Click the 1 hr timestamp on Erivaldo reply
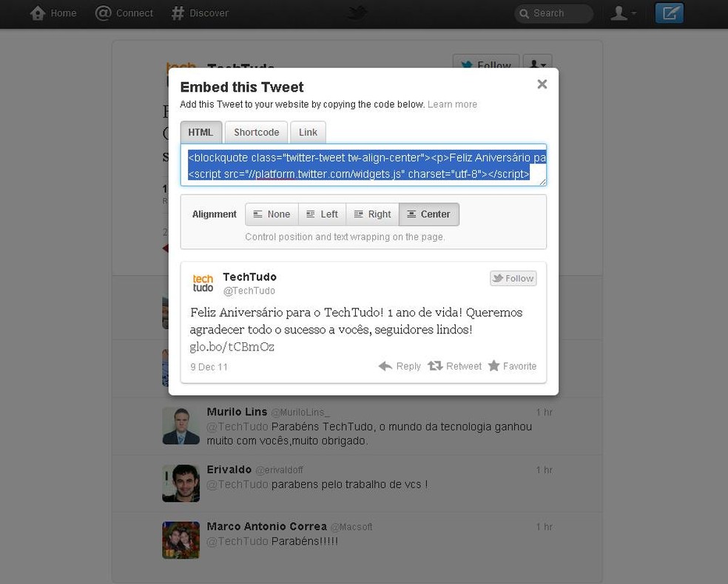The height and width of the screenshot is (584, 728). tap(544, 470)
